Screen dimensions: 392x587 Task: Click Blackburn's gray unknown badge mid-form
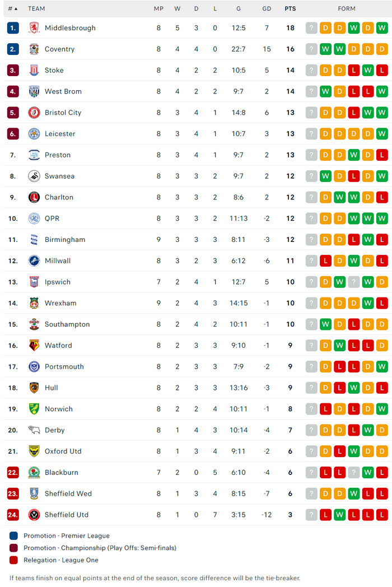[x=354, y=473]
